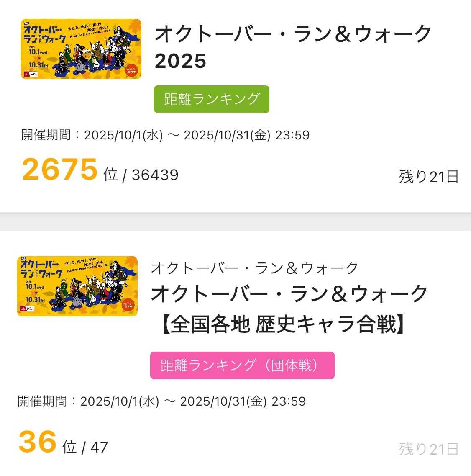
Task: Tap the dark 残り21日 label in first card
Action: pyautogui.click(x=428, y=177)
